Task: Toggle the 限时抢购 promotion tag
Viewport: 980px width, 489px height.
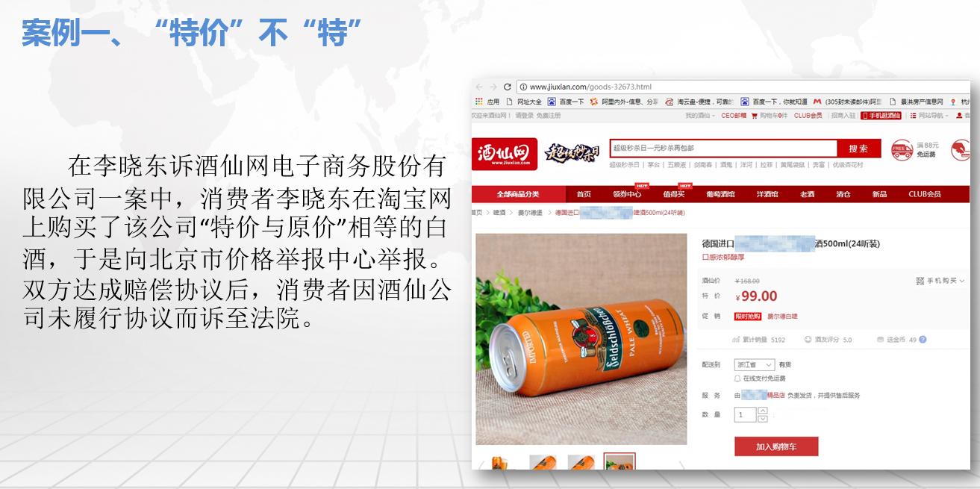Action: click(x=746, y=316)
